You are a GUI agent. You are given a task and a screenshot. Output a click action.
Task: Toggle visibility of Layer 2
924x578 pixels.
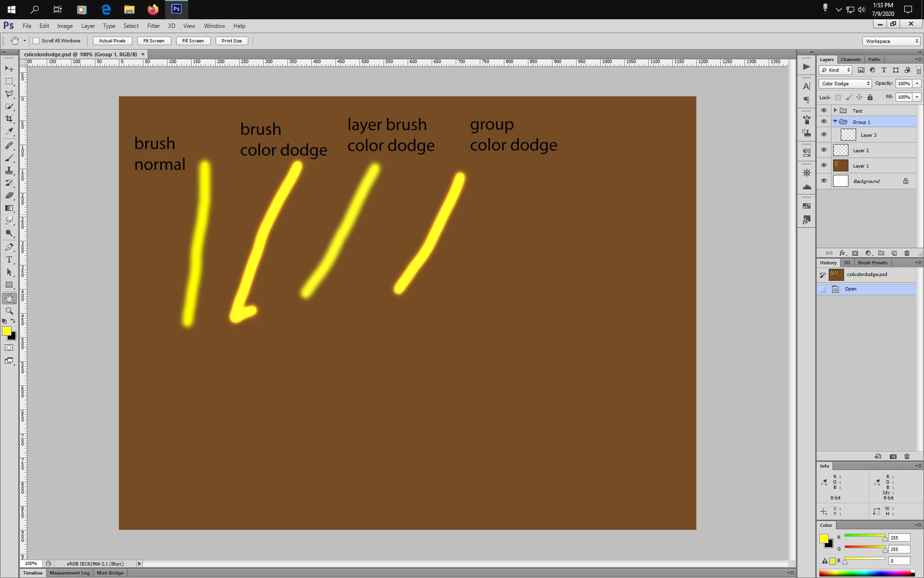823,150
